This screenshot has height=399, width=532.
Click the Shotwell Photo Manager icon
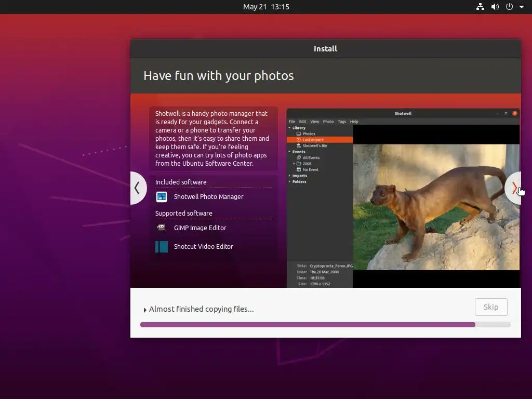(162, 197)
